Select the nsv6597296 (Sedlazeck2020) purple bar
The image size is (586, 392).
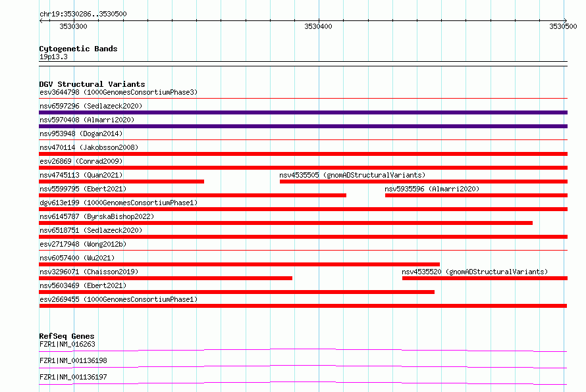303,112
